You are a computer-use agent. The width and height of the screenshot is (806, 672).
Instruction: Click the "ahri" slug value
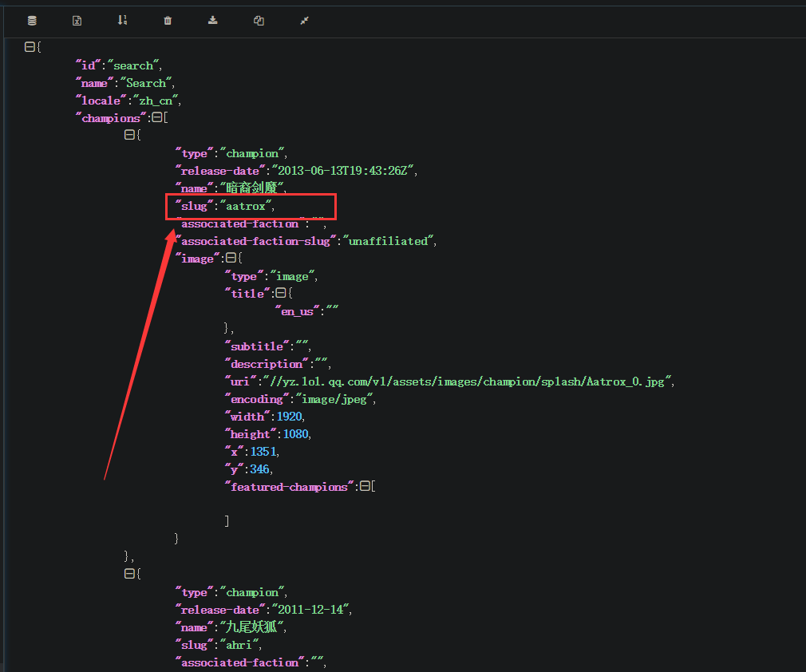coord(239,644)
